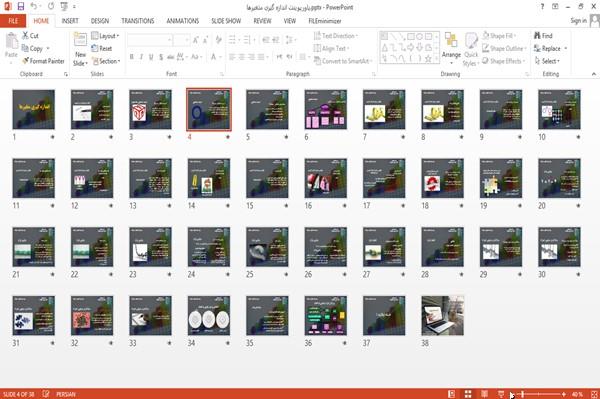Click the Find binoculars icon
This screenshot has height=399, width=600.
pyautogui.click(x=537, y=36)
